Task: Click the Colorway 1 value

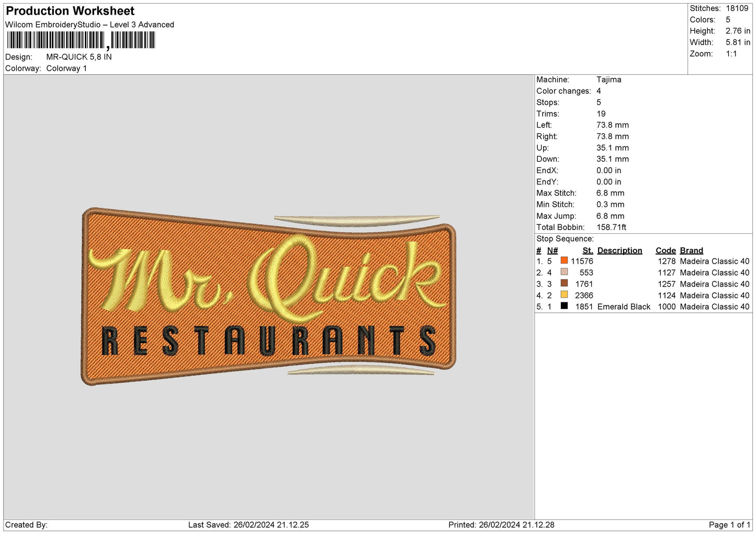Action: click(66, 69)
